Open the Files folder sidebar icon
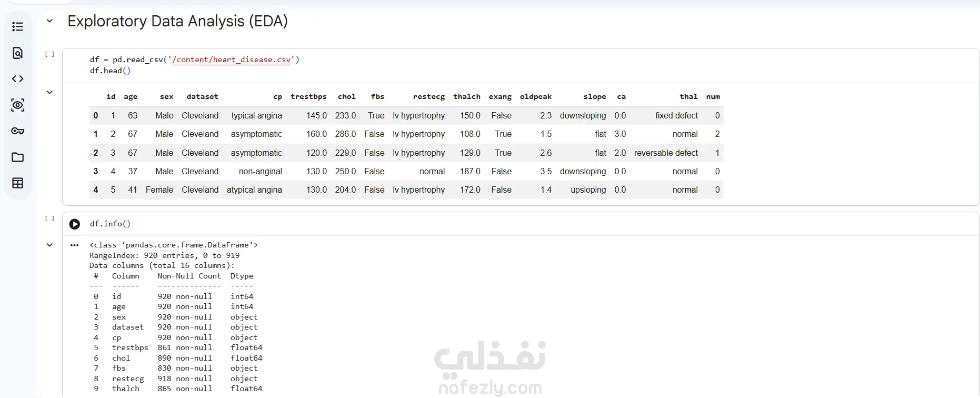 click(17, 157)
